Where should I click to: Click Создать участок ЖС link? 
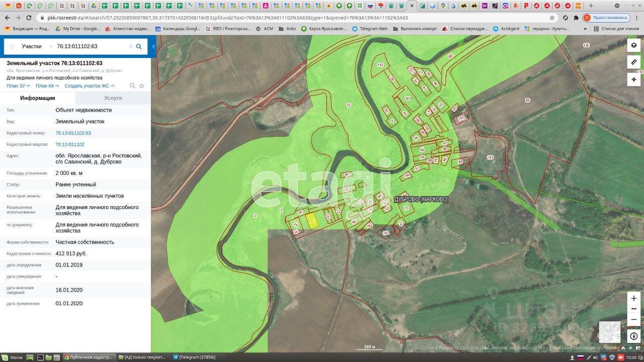pyautogui.click(x=89, y=86)
